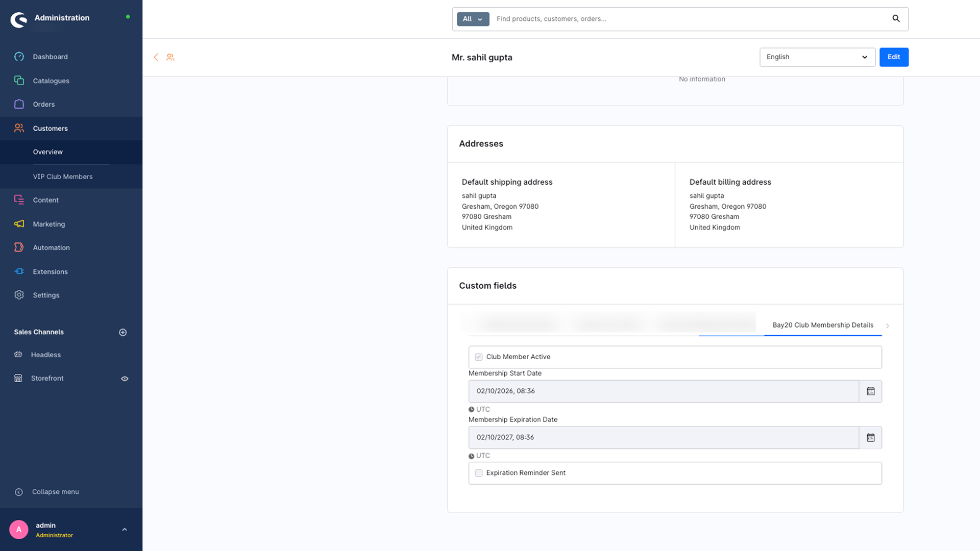
Task: Click the Default shipping address heading
Action: (x=507, y=182)
